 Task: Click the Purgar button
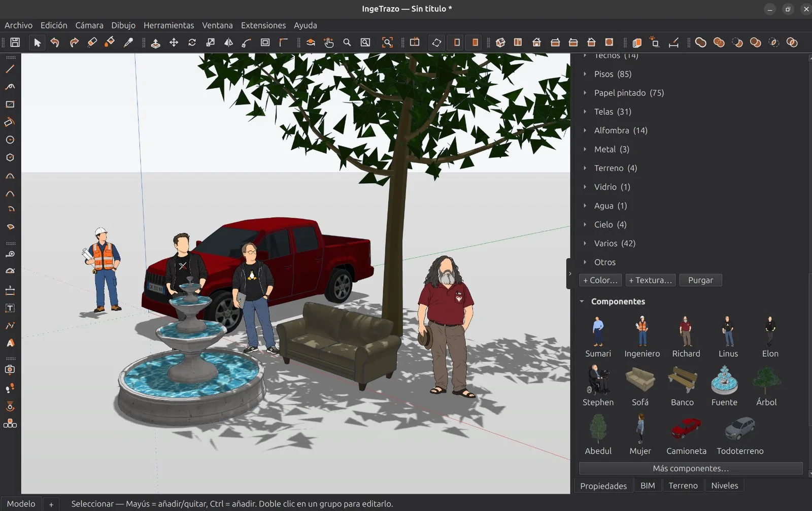tap(700, 280)
